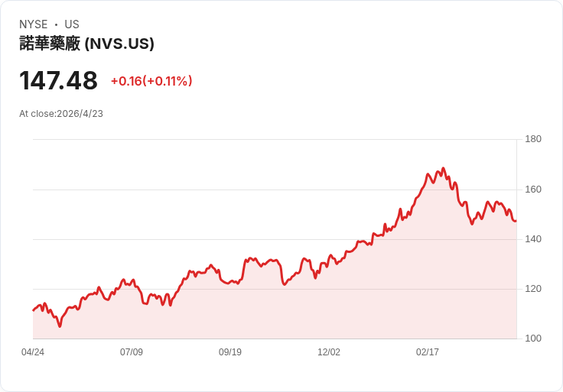Click the 02/17 date marker
563x392 pixels.
click(x=428, y=352)
